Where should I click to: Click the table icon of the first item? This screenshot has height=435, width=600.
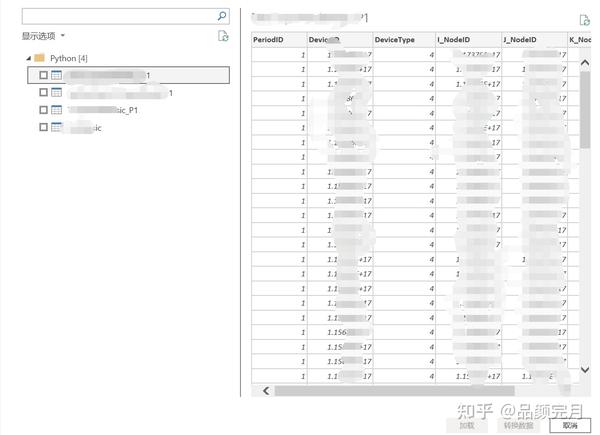coord(57,75)
